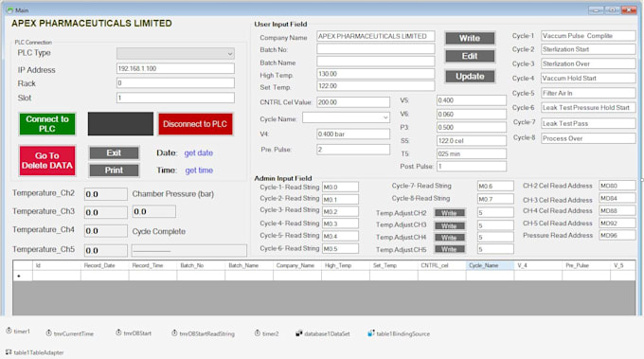Click the IP Address input field

[x=175, y=68]
